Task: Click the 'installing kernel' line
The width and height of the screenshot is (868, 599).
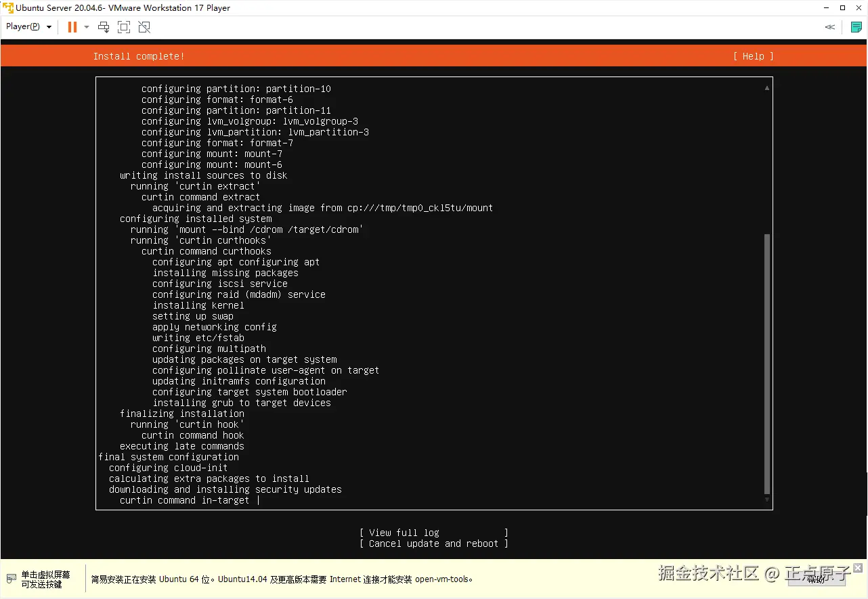Action: [198, 305]
